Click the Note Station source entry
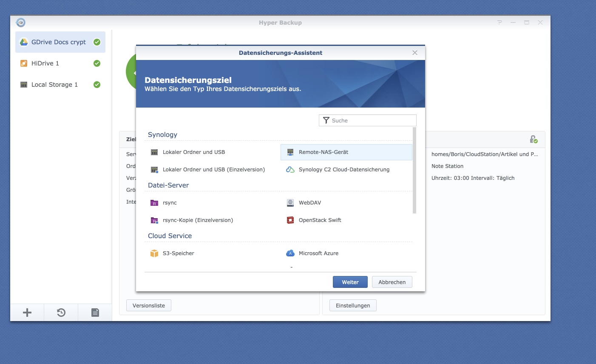Screen dimensions: 596x364 click(x=447, y=166)
